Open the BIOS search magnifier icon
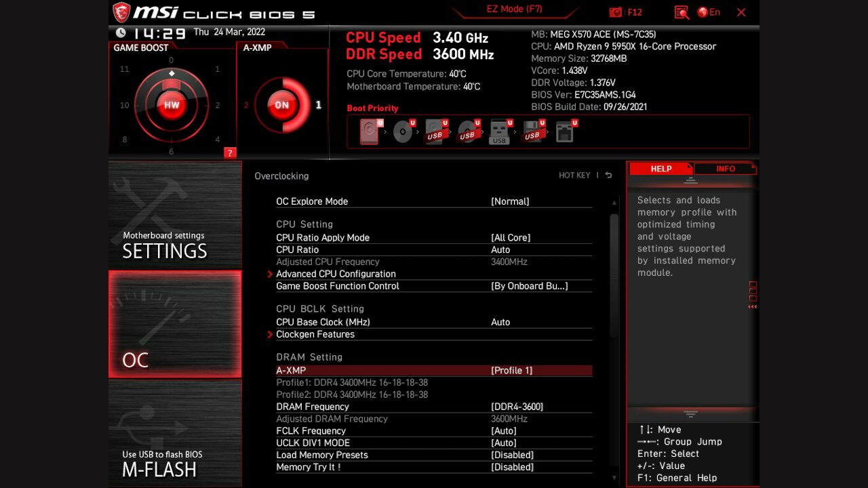 682,12
